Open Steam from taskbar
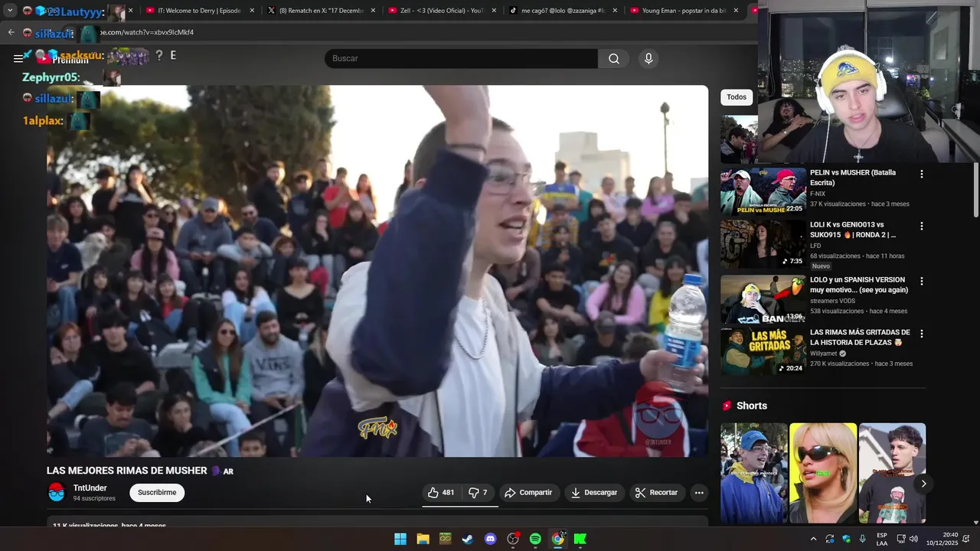 467,539
